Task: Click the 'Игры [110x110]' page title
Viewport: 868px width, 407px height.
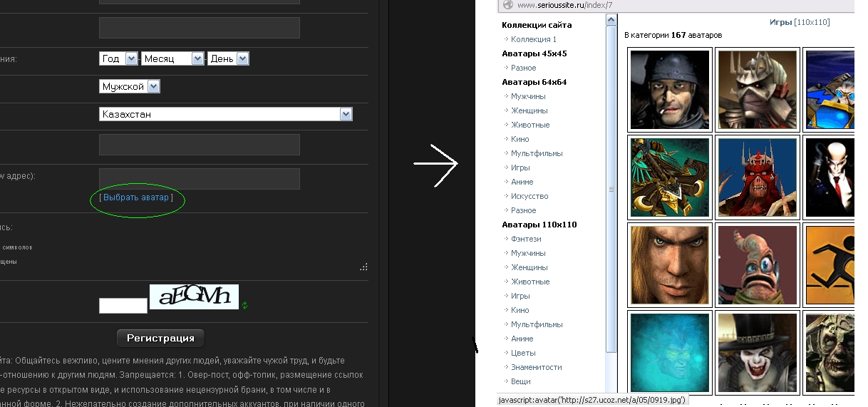Action: 800,22
